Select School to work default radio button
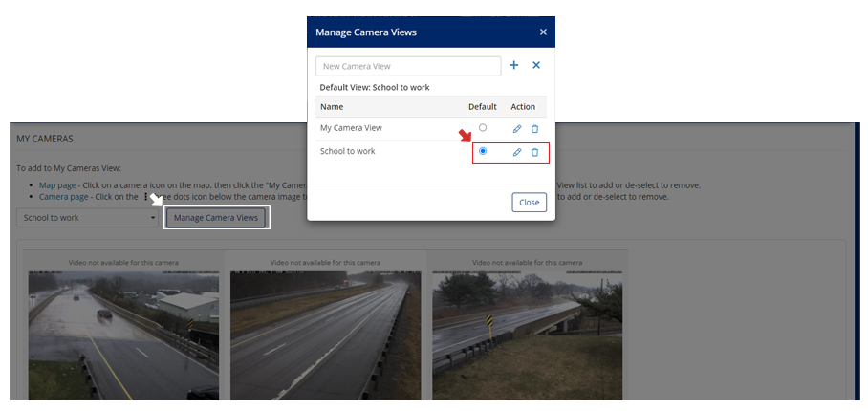This screenshot has height=411, width=868. 483,151
